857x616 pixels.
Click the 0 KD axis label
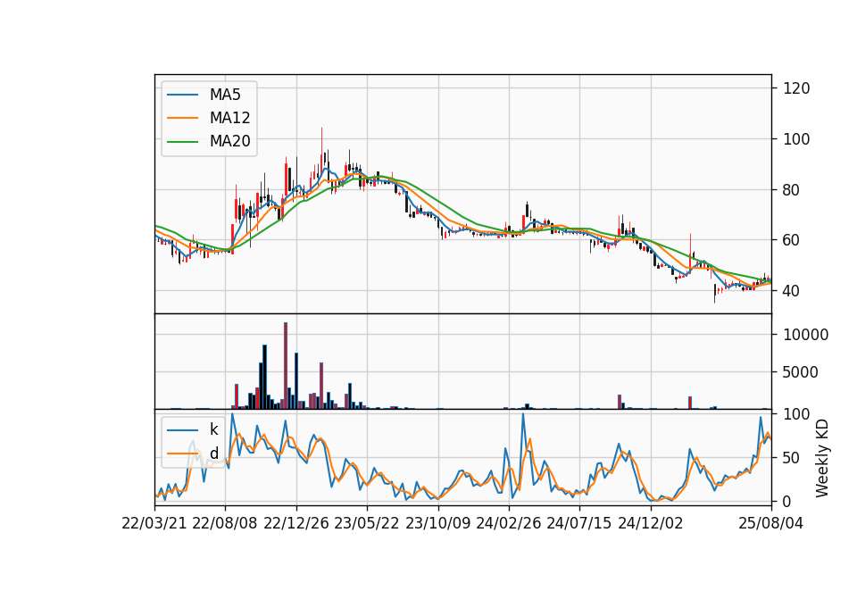(x=787, y=501)
